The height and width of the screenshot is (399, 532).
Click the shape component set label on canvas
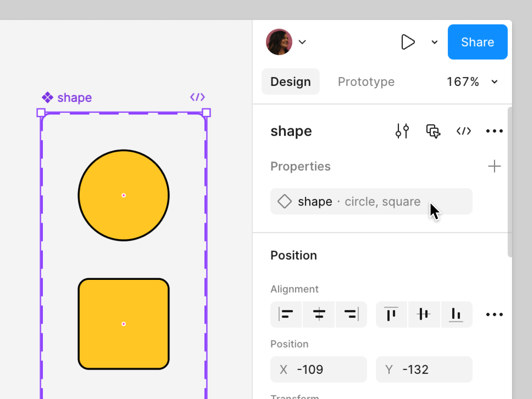(75, 98)
